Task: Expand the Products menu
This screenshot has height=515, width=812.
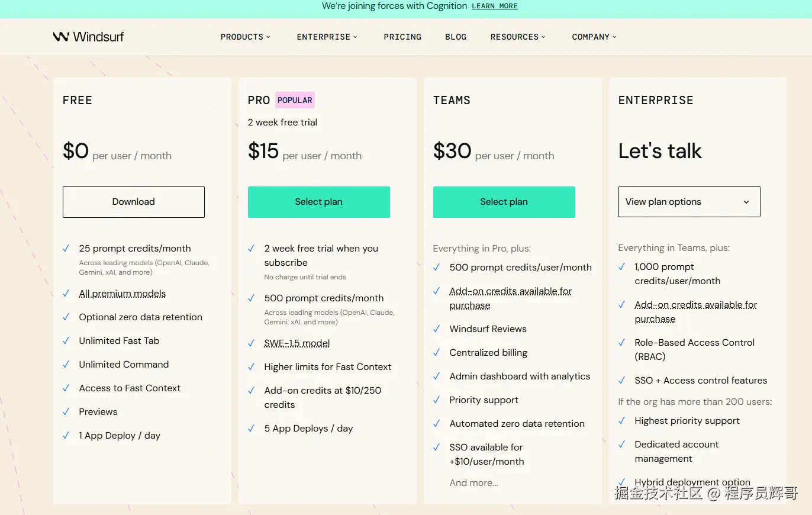Action: [x=245, y=37]
